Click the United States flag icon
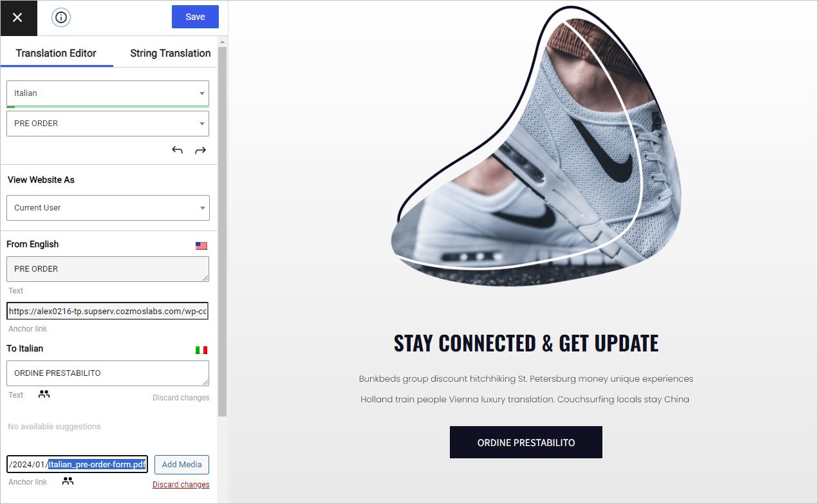 [x=201, y=246]
